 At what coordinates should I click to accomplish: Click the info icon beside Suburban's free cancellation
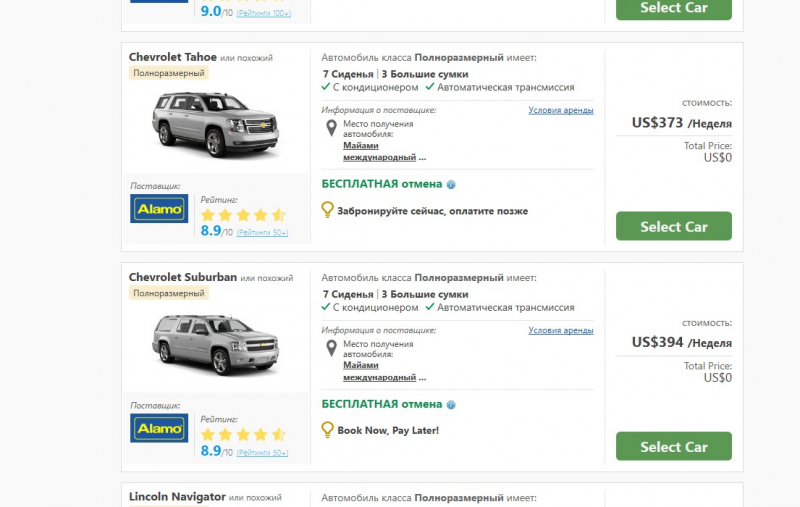(451, 405)
